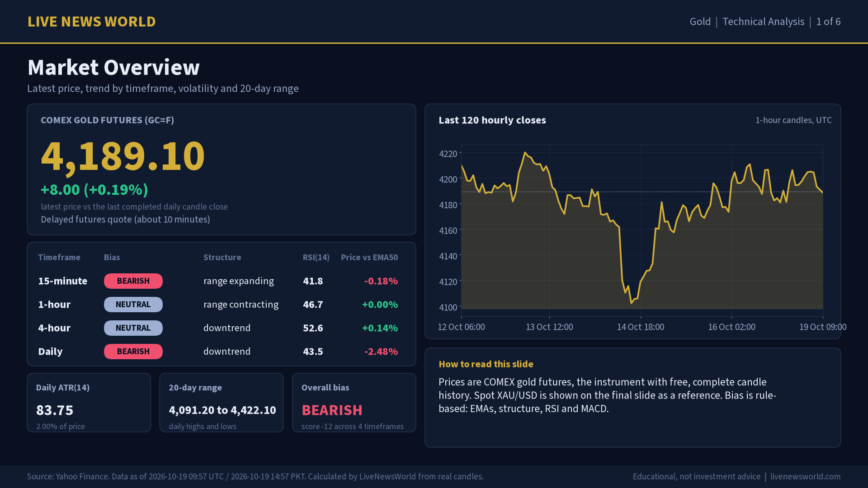Click the NEUTRAL badge in 1-hour row
This screenshot has height=488, width=868.
point(133,305)
